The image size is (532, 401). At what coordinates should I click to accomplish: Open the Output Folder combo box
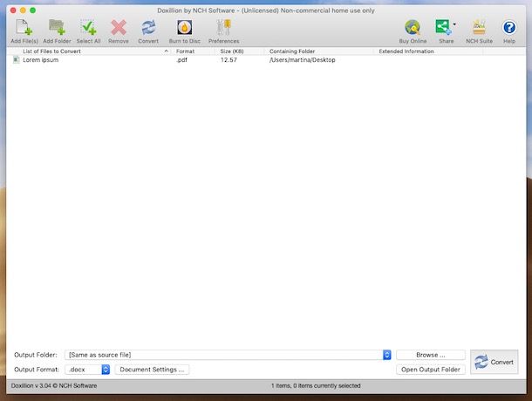coord(228,355)
